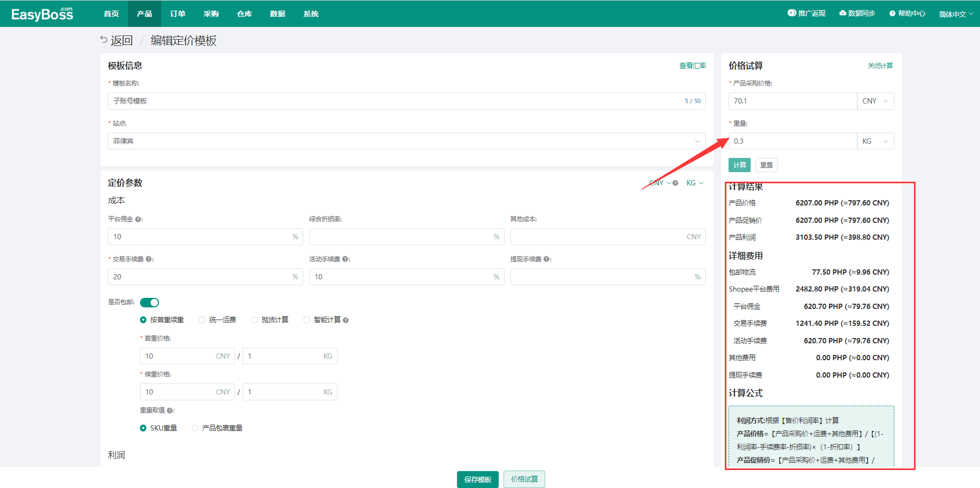Click the 续重价格 KG input
This screenshot has width=980, height=488.
click(290, 392)
